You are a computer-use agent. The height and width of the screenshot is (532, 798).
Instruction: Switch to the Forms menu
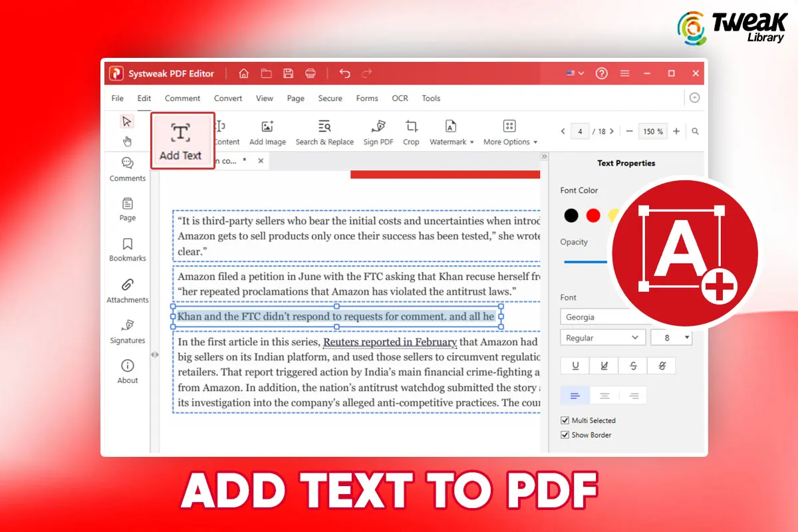click(367, 98)
